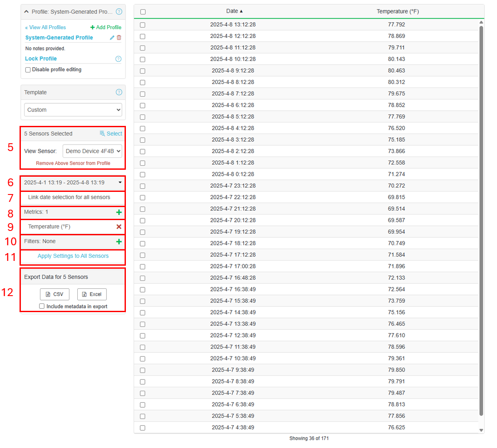Click the pencil icon to edit profile

(x=112, y=38)
